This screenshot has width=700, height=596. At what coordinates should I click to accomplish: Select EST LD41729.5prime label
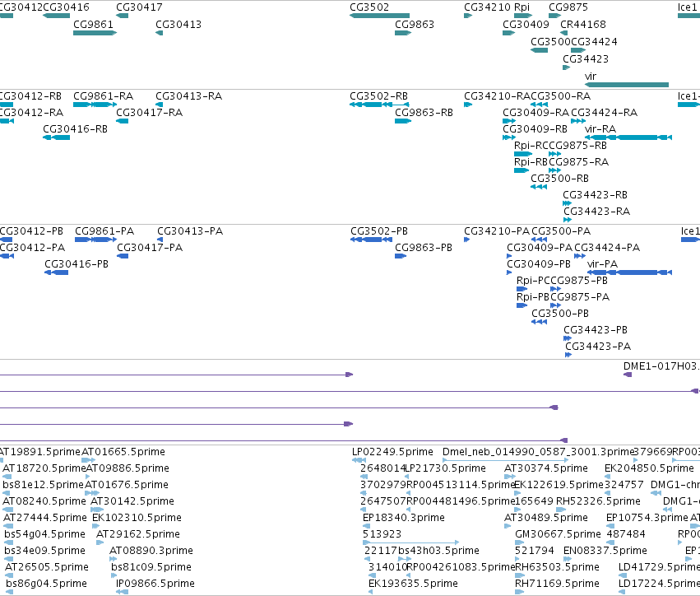[659, 566]
